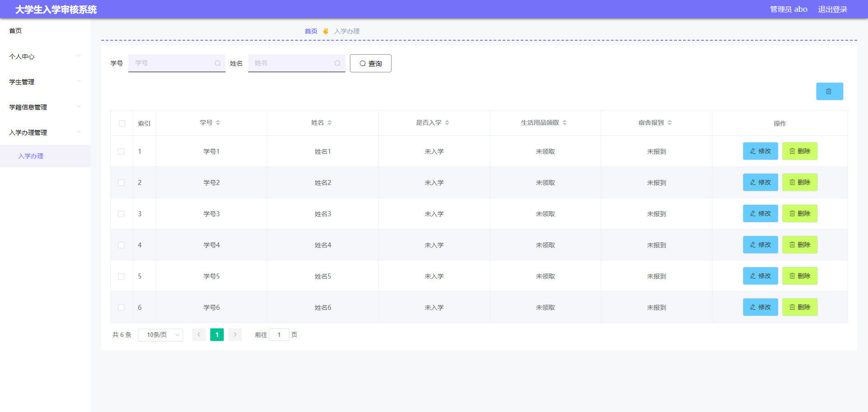Go to next page arrow
The width and height of the screenshot is (868, 412).
click(x=235, y=335)
